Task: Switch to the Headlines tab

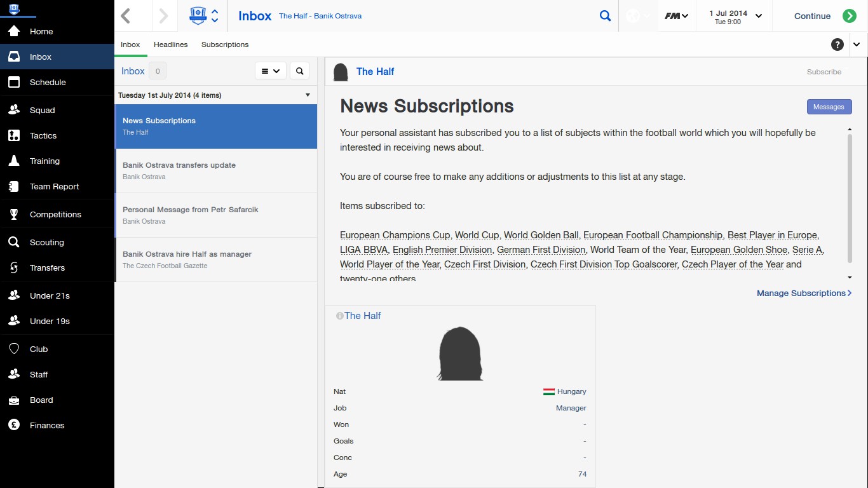Action: click(170, 44)
